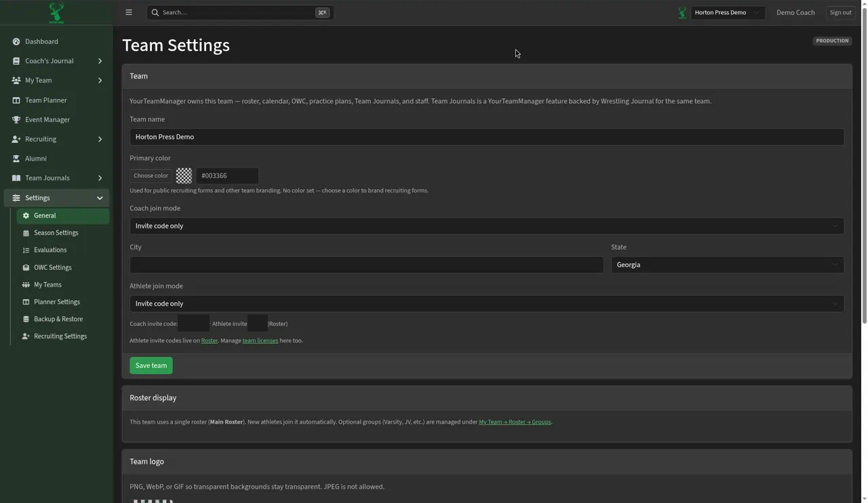
Task: Click the Choose color button
Action: [151, 176]
